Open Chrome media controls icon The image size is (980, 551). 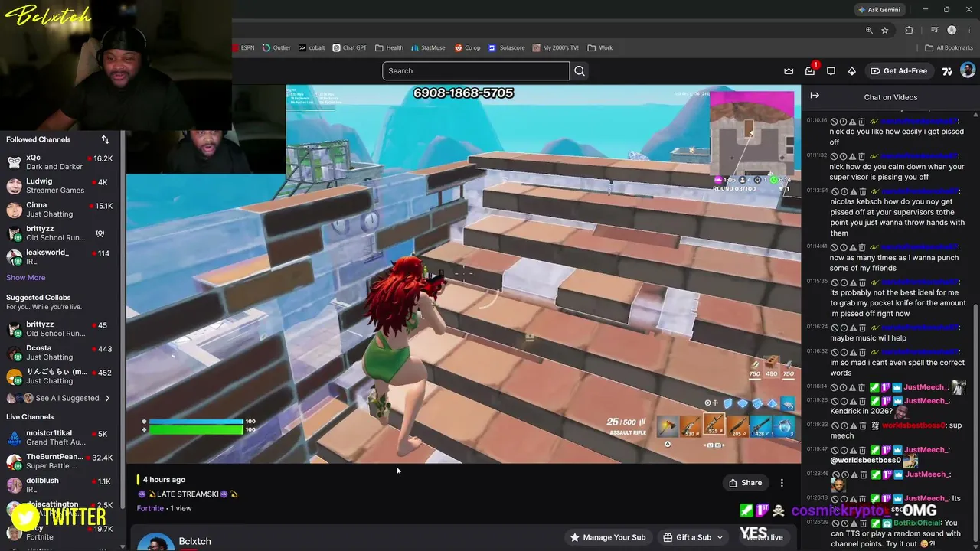point(935,30)
